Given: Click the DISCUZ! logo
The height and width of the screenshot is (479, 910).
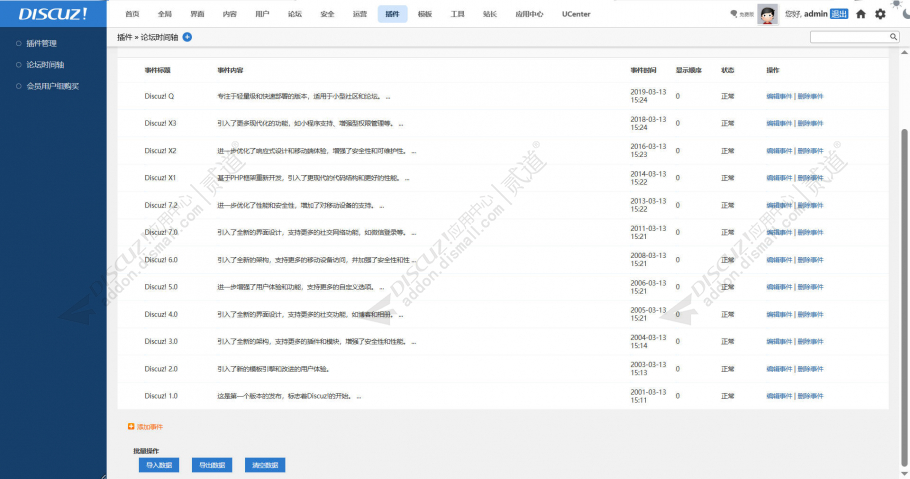Looking at the screenshot, I should click(53, 14).
